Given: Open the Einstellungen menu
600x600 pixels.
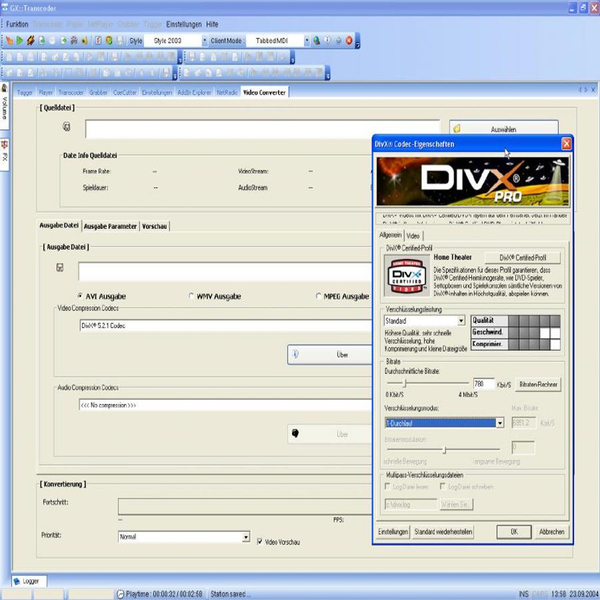Looking at the screenshot, I should pos(184,24).
